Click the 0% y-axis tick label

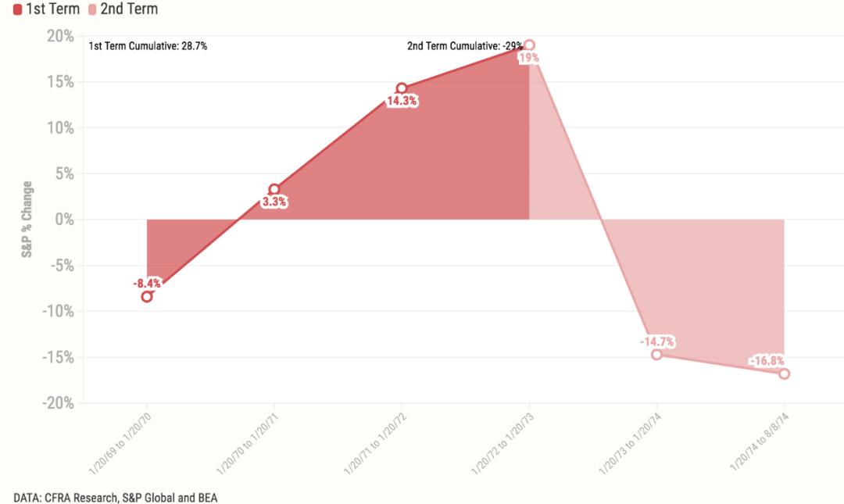click(63, 220)
